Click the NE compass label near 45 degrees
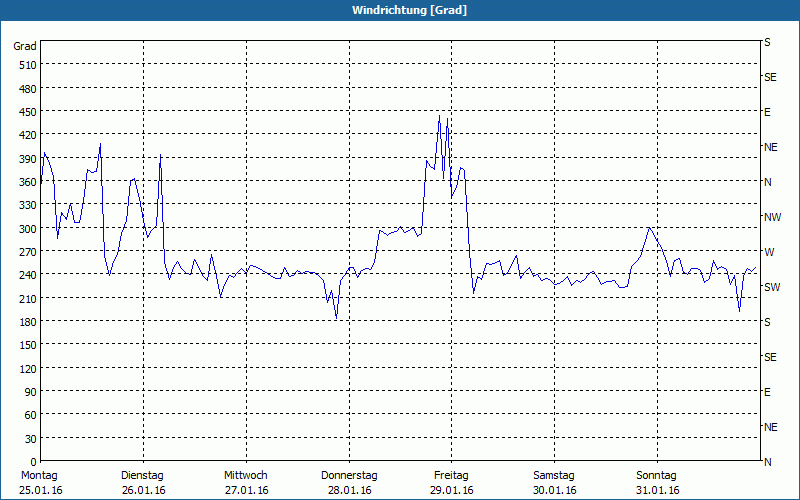Viewport: 800px width, 500px height. 770,427
